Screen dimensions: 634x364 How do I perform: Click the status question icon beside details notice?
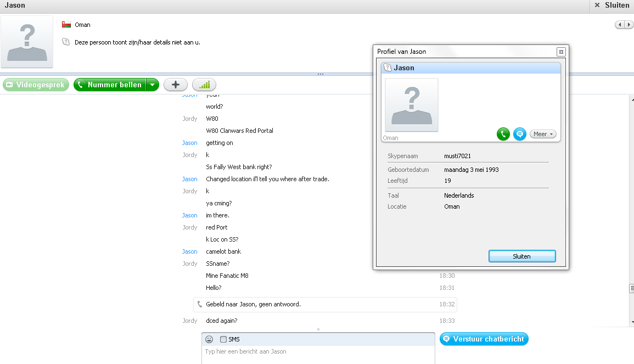(66, 42)
